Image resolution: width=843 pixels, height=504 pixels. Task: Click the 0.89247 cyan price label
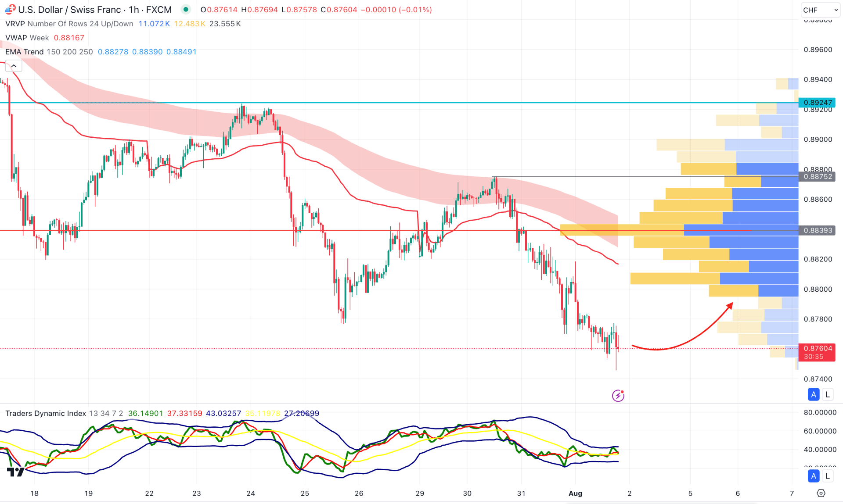pyautogui.click(x=817, y=103)
